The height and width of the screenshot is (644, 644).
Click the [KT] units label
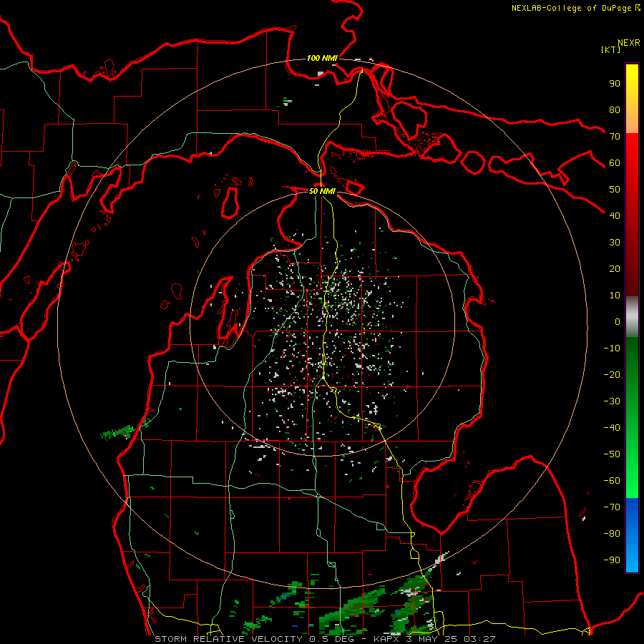click(x=610, y=49)
